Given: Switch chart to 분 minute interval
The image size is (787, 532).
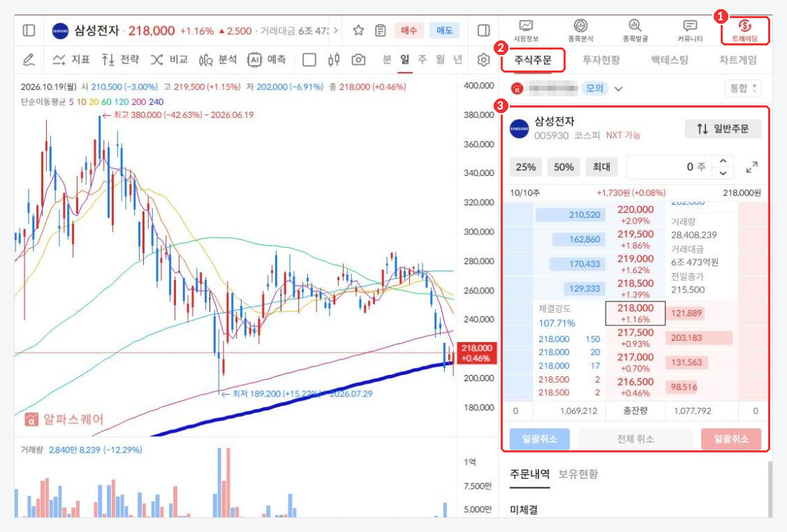Looking at the screenshot, I should pyautogui.click(x=387, y=60).
